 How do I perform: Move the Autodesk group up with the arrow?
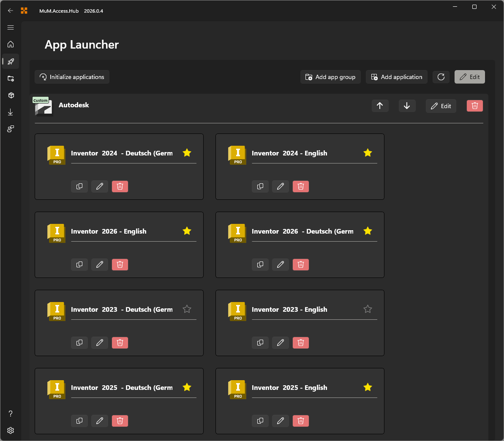380,106
